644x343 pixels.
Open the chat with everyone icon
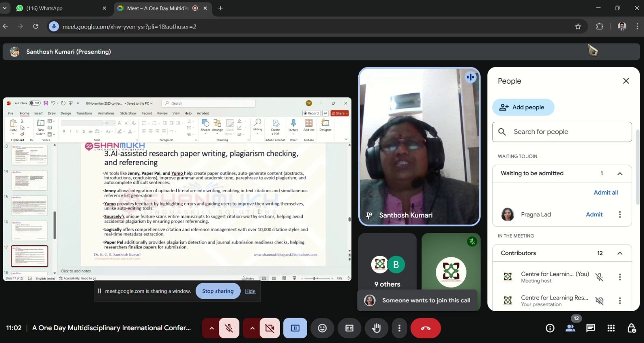(x=590, y=328)
